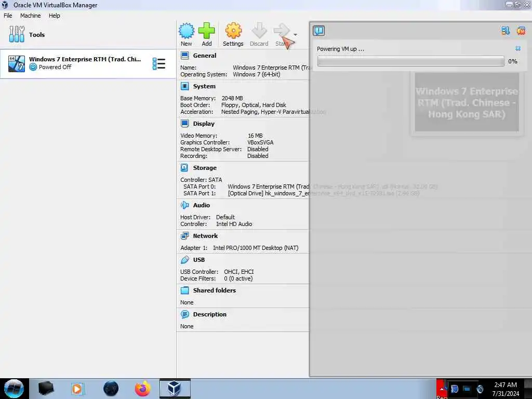This screenshot has height=399, width=532.
Task: Click the Boot Order value Floppy, Optical, Hard Disk
Action: [254, 105]
